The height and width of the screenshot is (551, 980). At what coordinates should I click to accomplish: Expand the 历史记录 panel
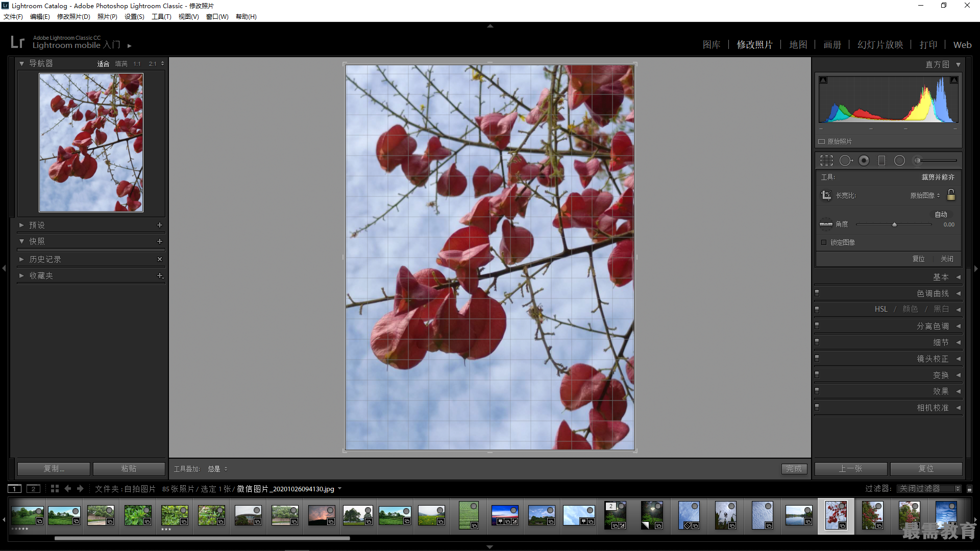[x=21, y=259]
